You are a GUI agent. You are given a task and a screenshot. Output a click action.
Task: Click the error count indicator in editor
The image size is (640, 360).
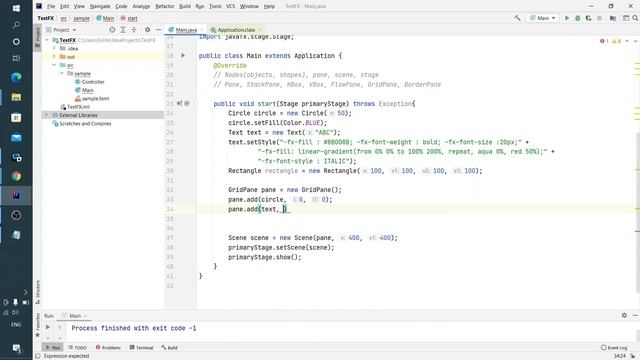click(604, 41)
